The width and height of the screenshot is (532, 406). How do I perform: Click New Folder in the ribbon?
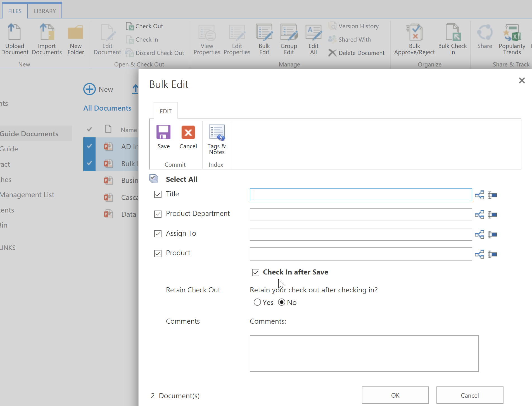76,39
